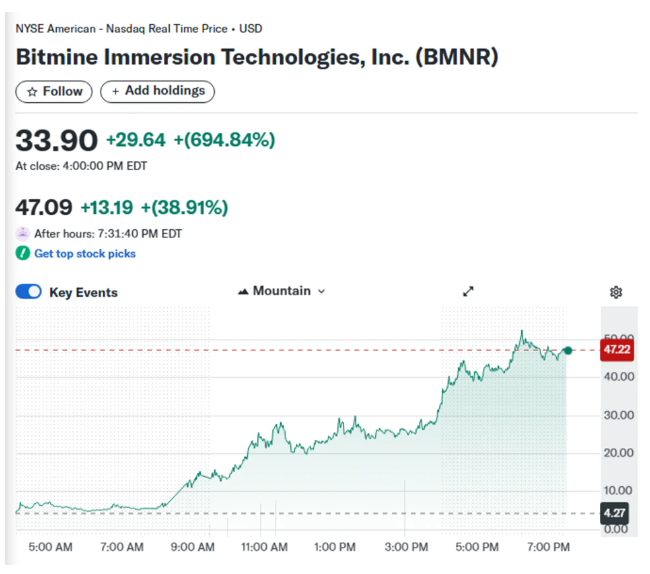Click the 'At close: 4:00:00 PM EDT' text

(81, 166)
